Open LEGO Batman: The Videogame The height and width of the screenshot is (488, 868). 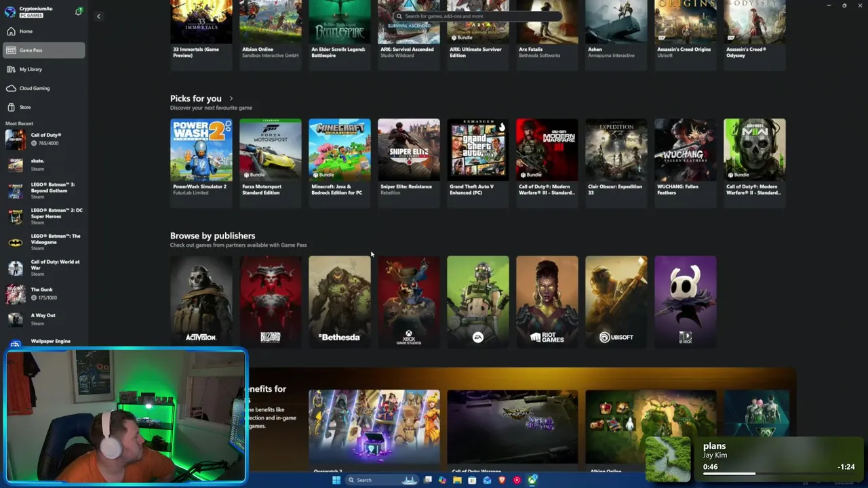[x=44, y=242]
